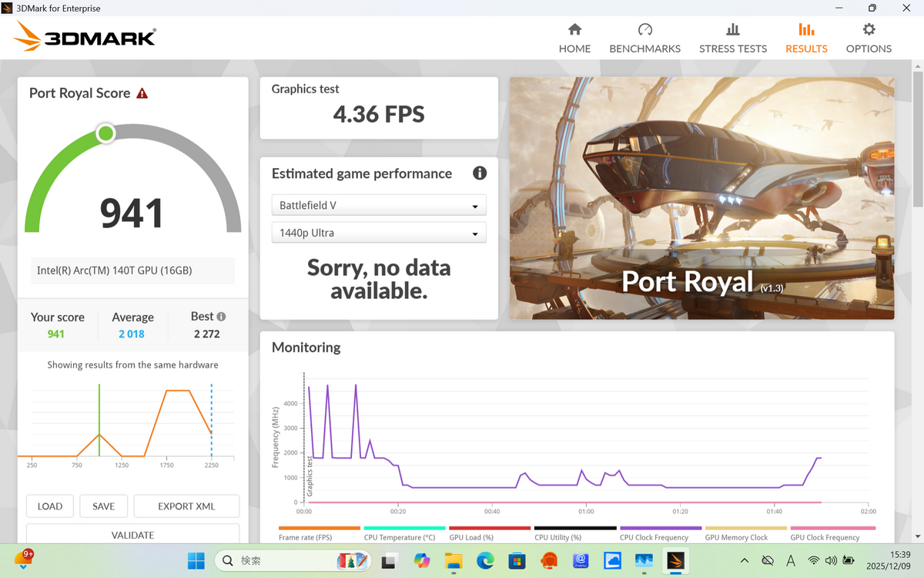This screenshot has width=924, height=578.
Task: Select the RESULTS tab
Action: pos(806,38)
